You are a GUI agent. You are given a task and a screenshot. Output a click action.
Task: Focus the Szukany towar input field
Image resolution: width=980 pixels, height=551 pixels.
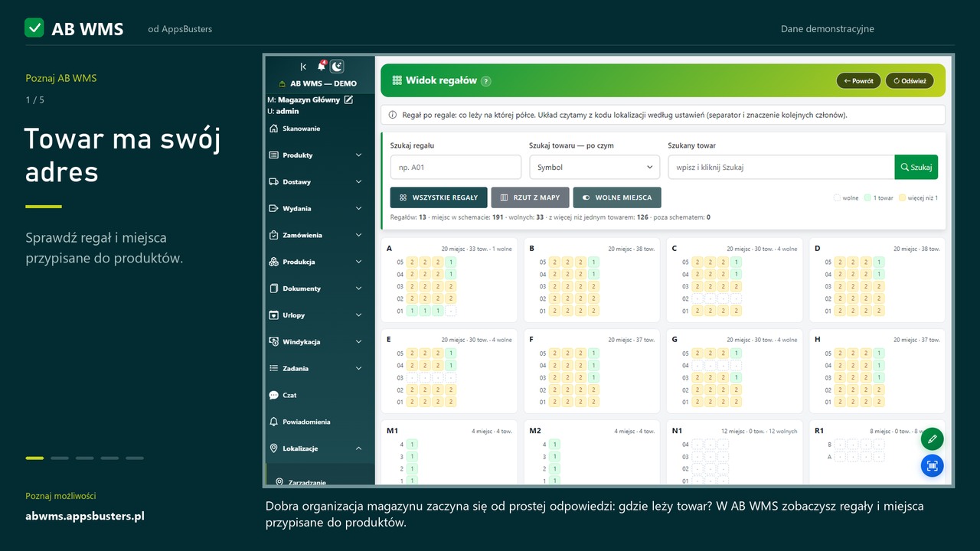781,167
